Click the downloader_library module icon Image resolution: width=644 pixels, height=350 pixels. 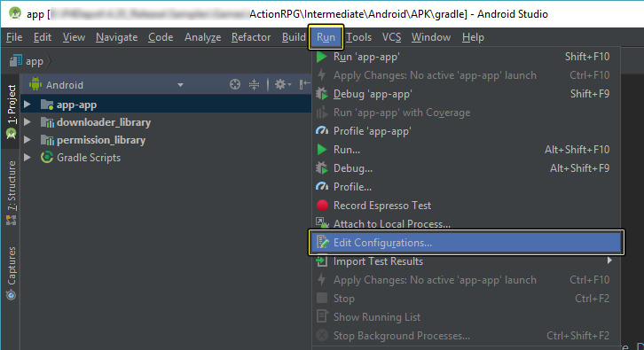point(47,122)
